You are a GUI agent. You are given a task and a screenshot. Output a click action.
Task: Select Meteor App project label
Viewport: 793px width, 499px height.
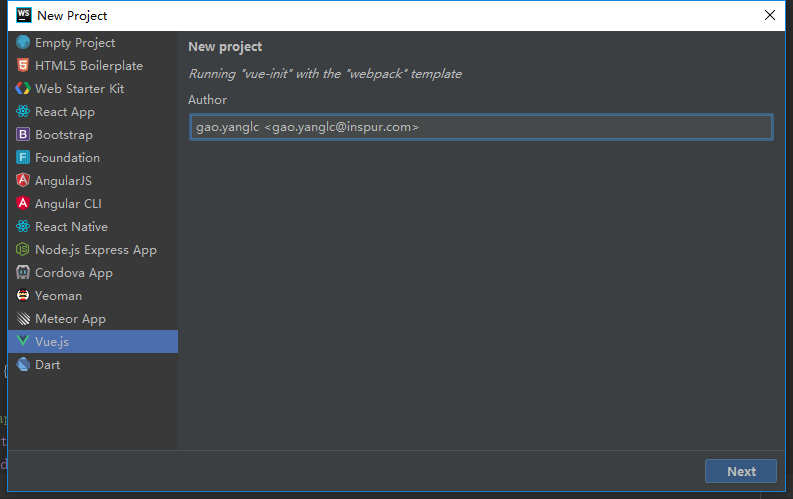(x=70, y=319)
